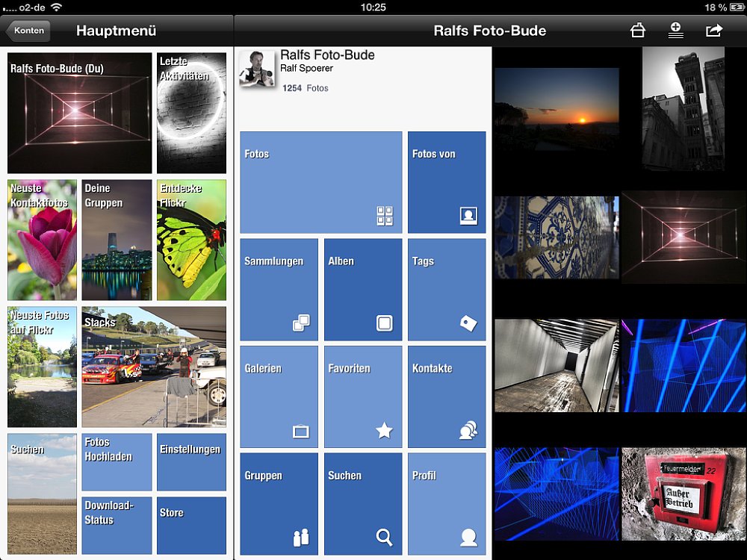Open the Fotos grid tile
747x560 pixels.
point(320,182)
